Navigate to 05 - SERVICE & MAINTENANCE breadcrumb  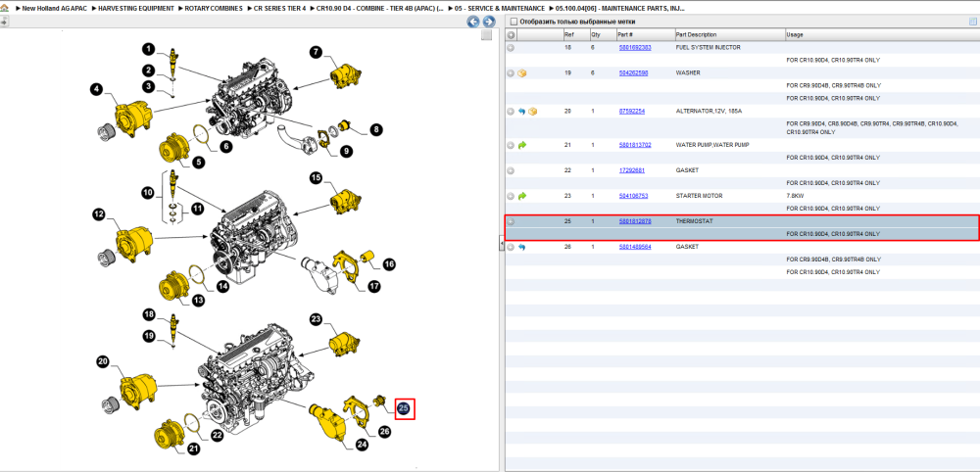(500, 9)
